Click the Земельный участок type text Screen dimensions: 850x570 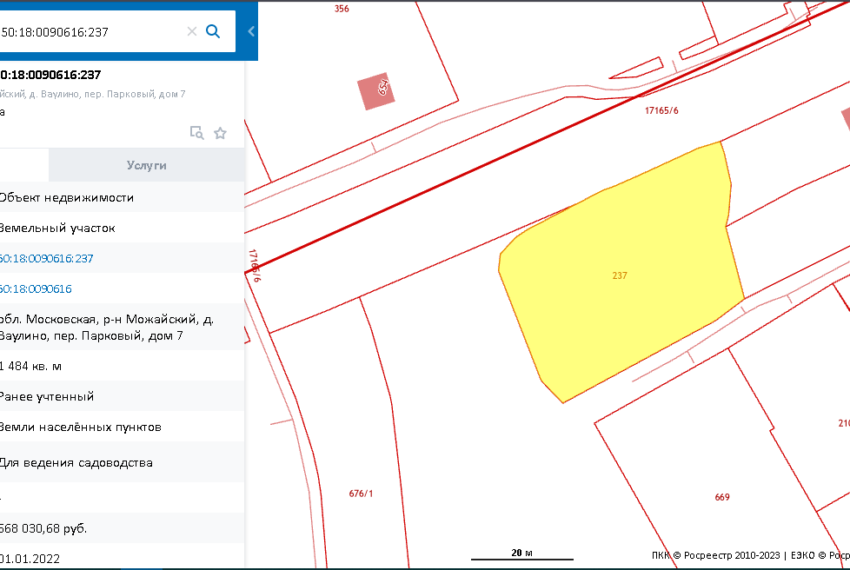coord(57,228)
